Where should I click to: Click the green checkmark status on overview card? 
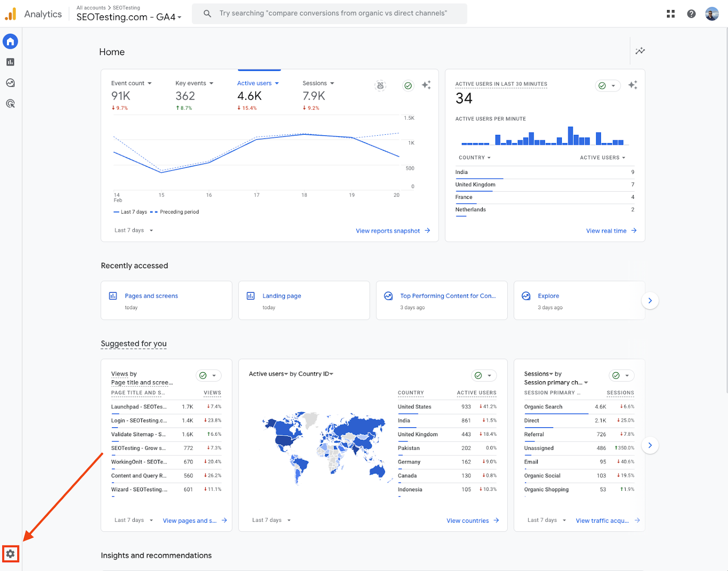tap(408, 85)
